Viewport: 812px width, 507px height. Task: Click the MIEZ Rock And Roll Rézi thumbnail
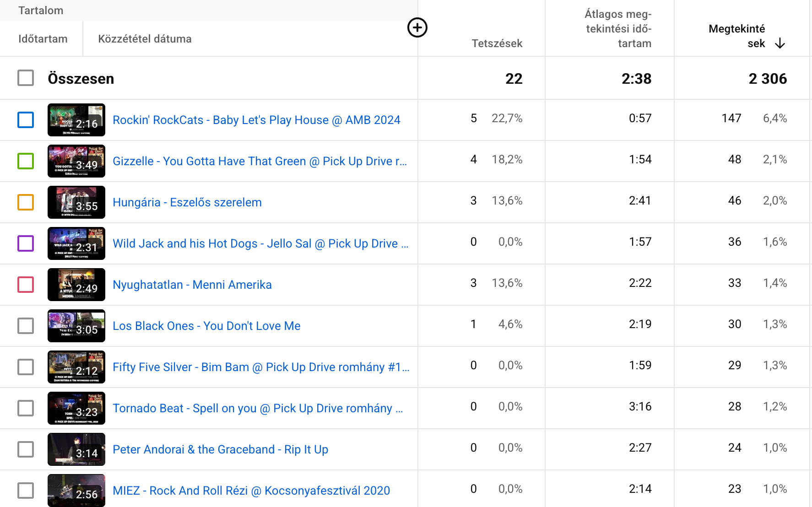[x=76, y=491]
